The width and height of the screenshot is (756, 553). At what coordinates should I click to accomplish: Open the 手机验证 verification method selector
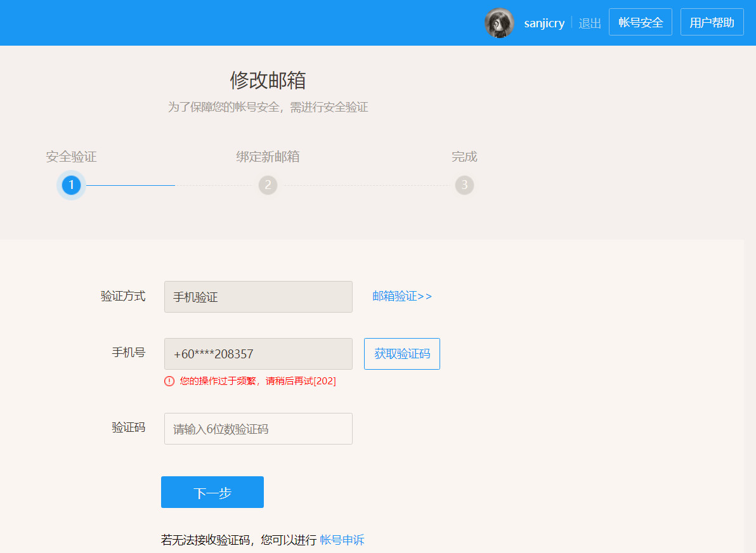[258, 296]
